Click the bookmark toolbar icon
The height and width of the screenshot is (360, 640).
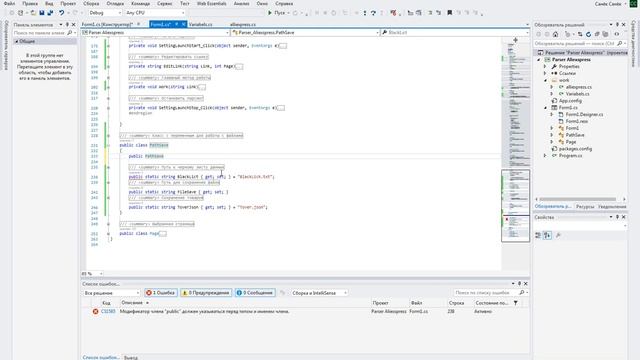click(449, 13)
